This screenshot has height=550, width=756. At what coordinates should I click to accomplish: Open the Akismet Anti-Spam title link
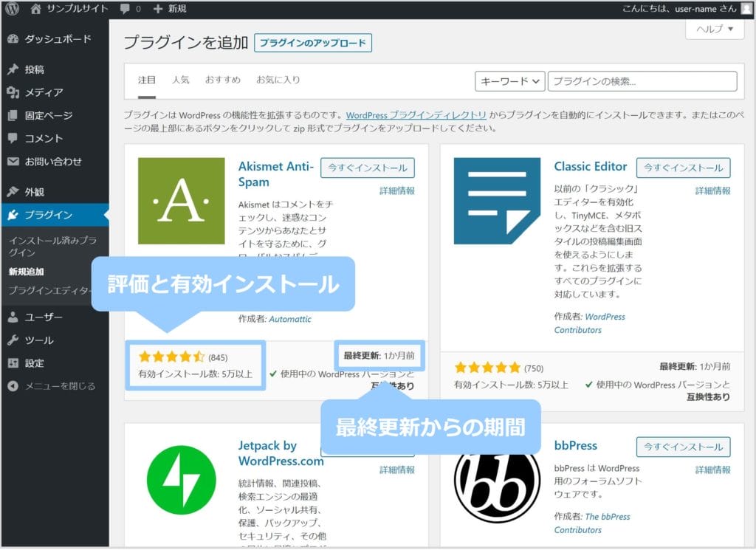276,174
